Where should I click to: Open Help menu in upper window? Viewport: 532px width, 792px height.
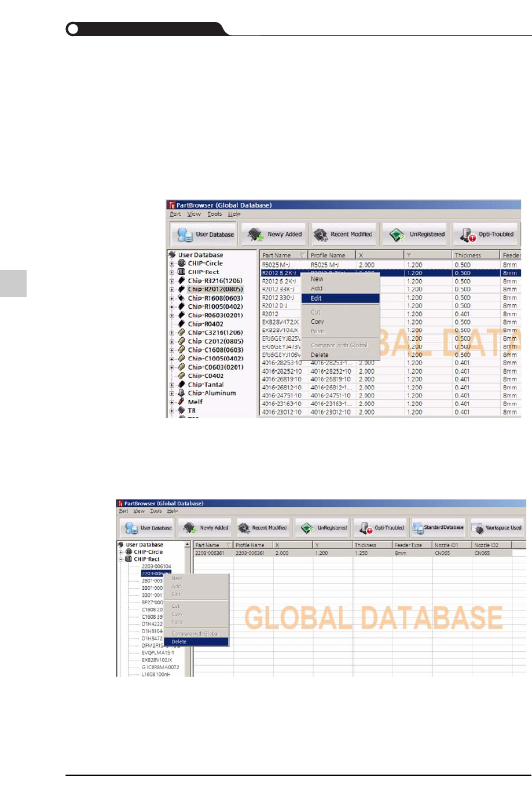click(234, 214)
